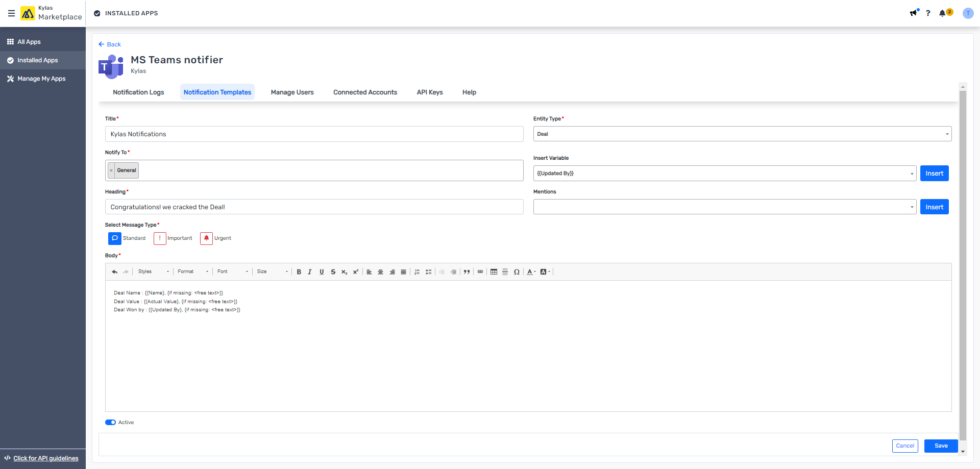Insert a bulleted list
Image resolution: width=980 pixels, height=469 pixels.
click(x=428, y=272)
